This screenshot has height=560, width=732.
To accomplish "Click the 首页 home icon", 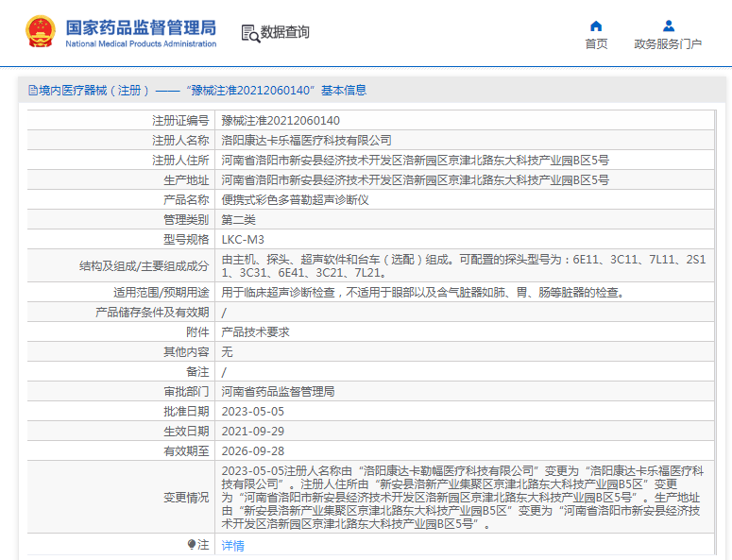I will [x=596, y=26].
